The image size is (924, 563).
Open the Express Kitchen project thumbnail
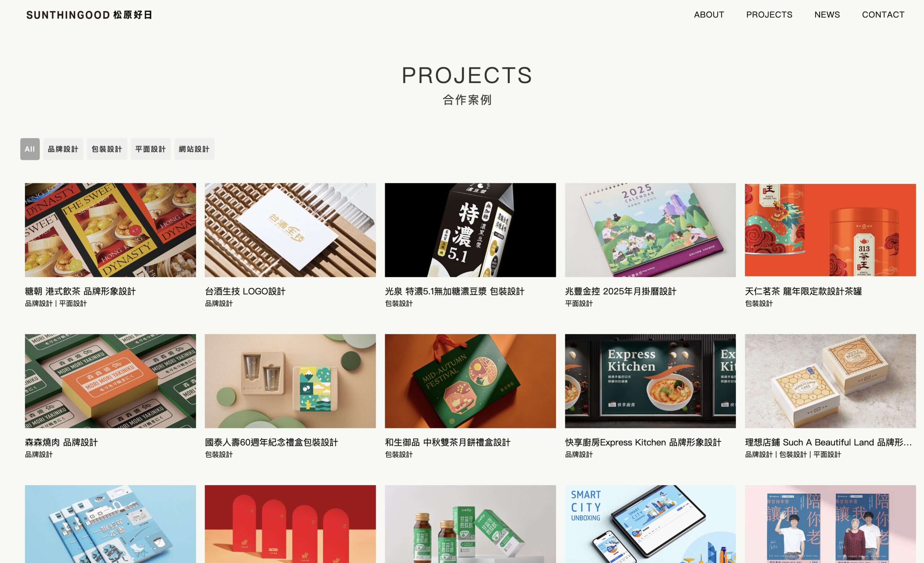point(650,381)
